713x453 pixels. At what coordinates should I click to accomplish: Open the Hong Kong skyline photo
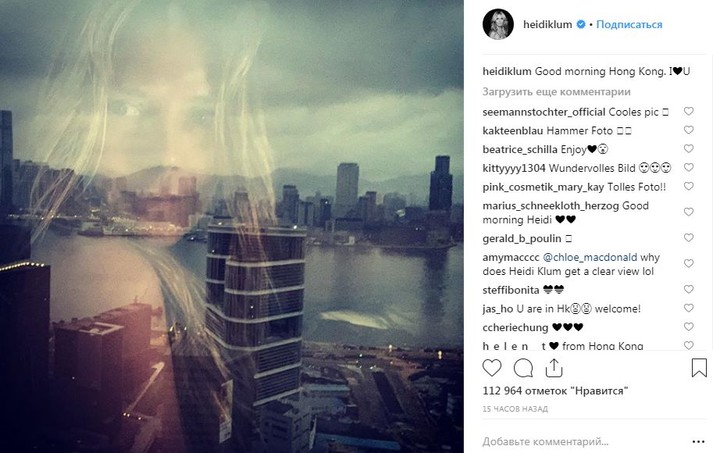(x=232, y=226)
